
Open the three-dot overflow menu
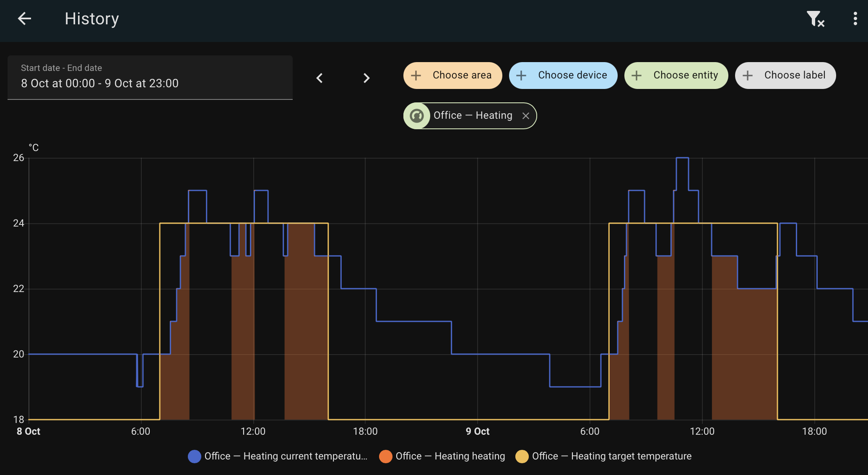click(855, 18)
